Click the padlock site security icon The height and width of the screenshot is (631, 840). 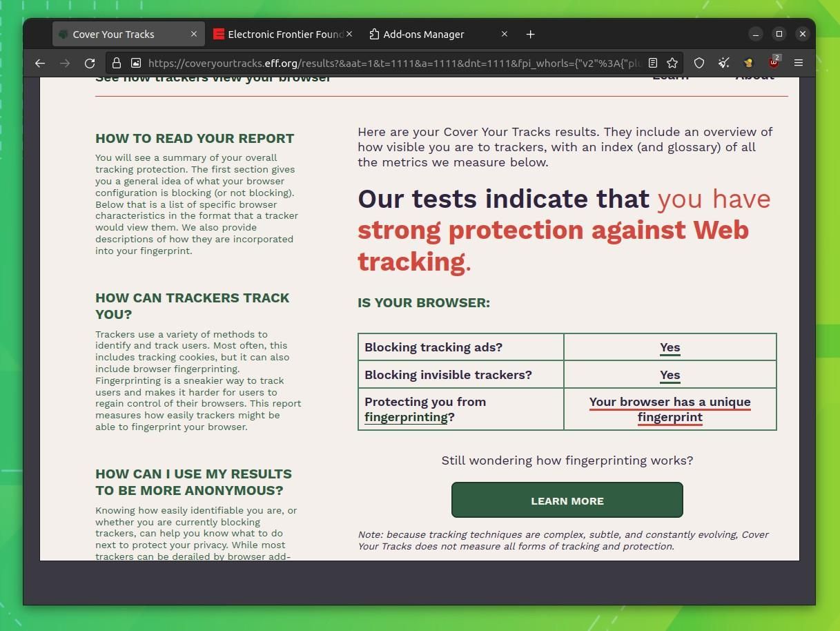pyautogui.click(x=117, y=63)
